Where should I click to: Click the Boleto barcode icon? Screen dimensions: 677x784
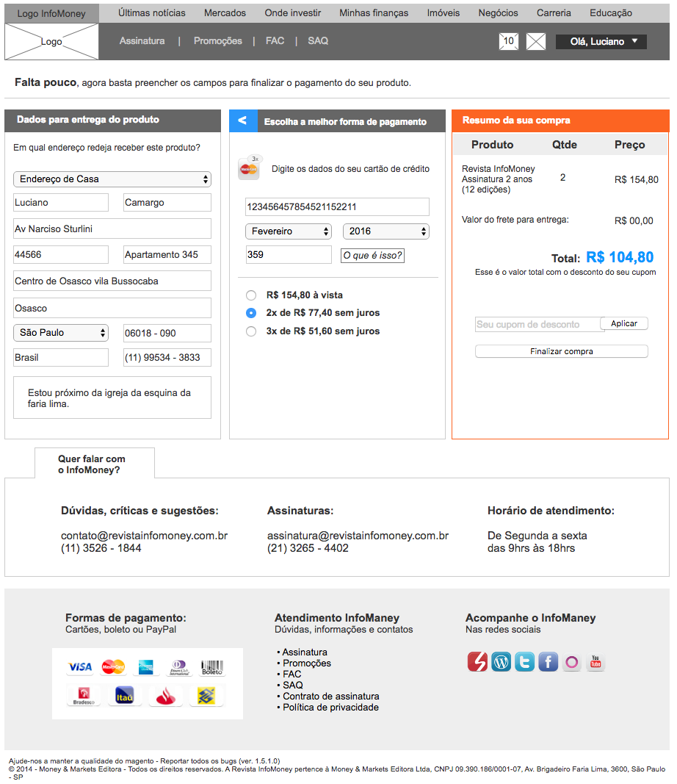(x=212, y=667)
